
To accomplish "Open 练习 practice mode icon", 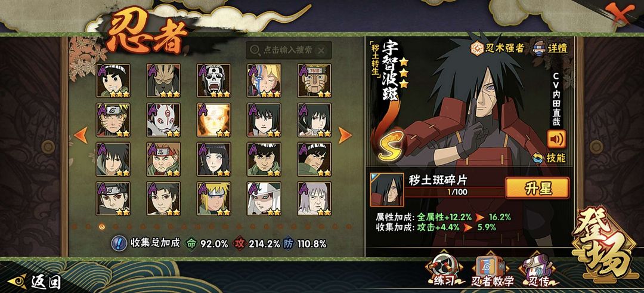I will click(444, 269).
